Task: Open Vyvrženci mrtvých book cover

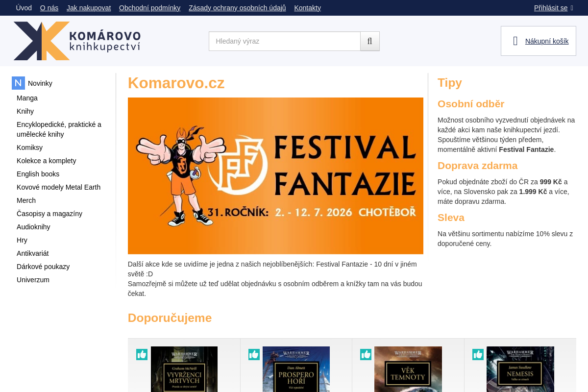Action: click(x=184, y=369)
